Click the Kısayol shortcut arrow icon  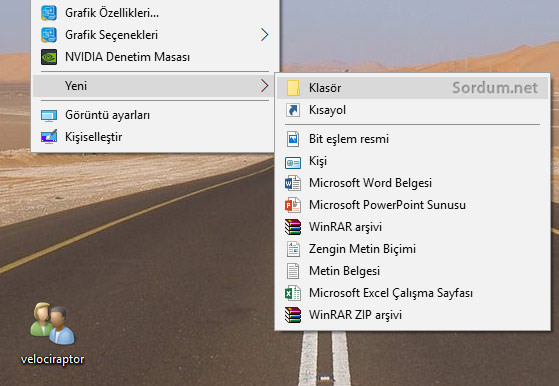[x=293, y=110]
